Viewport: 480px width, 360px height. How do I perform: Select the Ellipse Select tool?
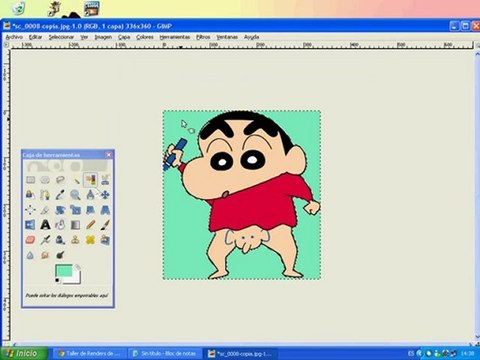click(x=45, y=180)
